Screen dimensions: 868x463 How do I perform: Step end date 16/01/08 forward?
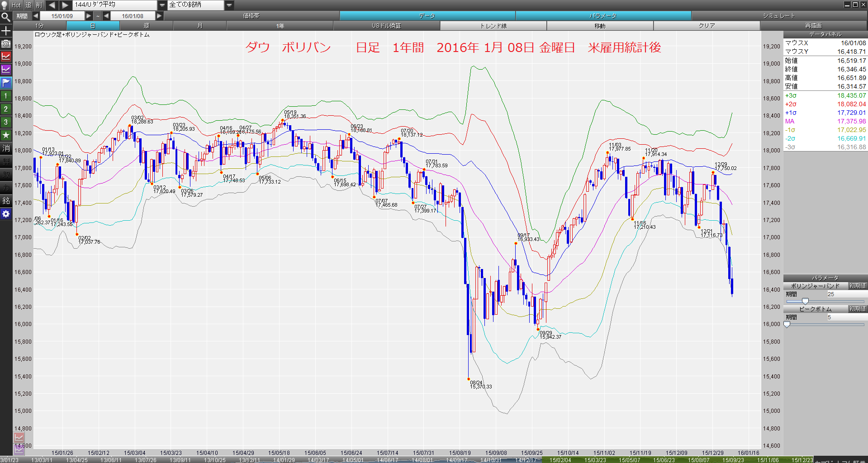point(159,16)
